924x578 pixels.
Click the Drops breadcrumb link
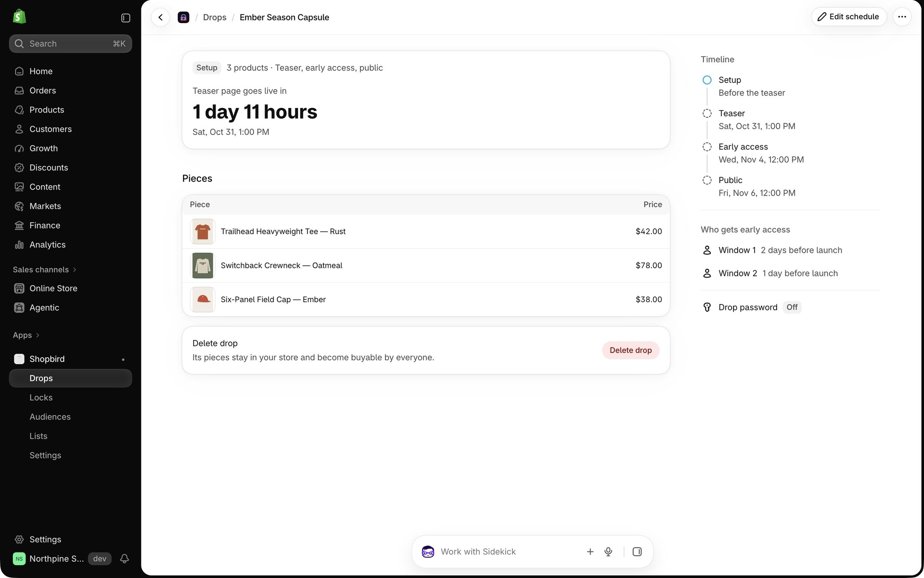coord(214,17)
